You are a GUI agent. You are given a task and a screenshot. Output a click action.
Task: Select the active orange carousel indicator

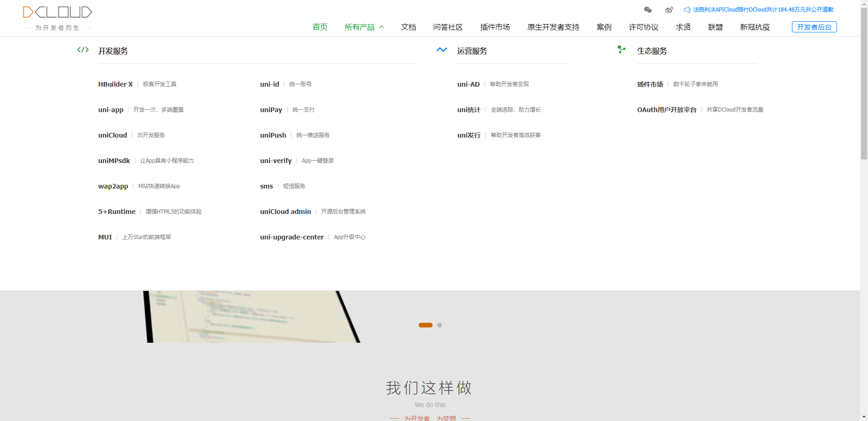tap(426, 325)
